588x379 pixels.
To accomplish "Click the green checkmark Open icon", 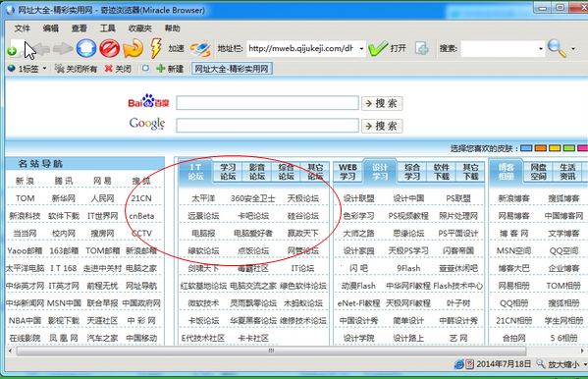I will tap(378, 48).
